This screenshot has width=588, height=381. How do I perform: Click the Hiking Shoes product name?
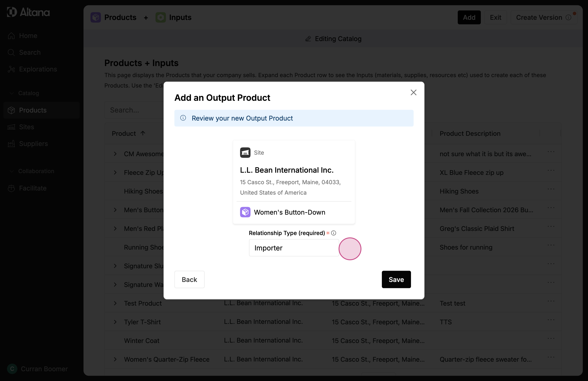click(144, 191)
